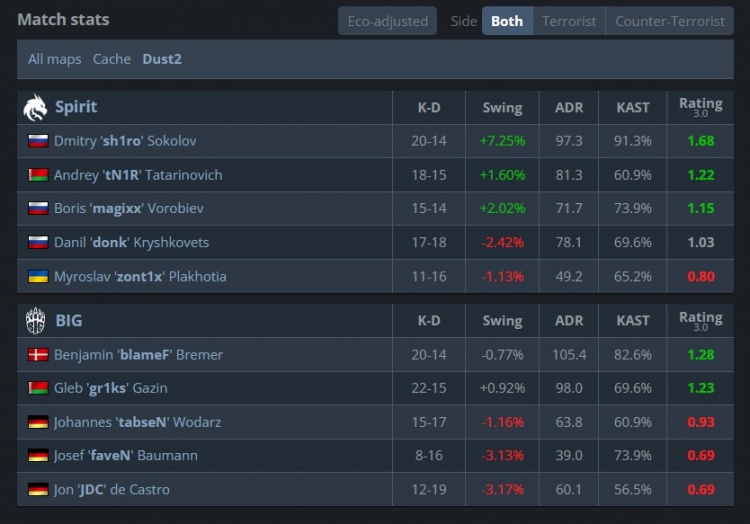The height and width of the screenshot is (524, 750).
Task: Click gr1ks's +0.92% swing value
Action: (x=502, y=388)
